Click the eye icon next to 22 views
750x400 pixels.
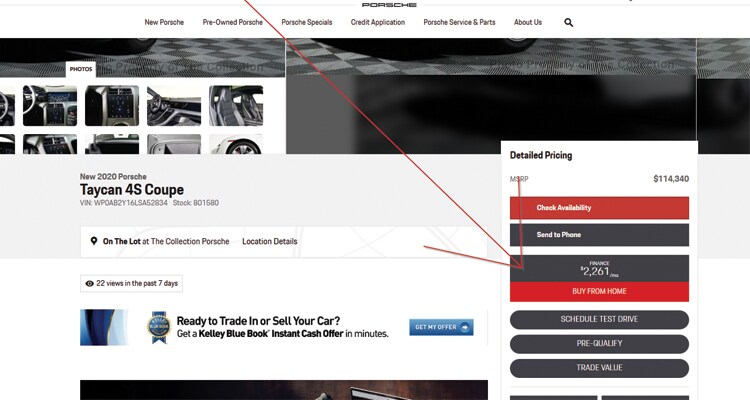tap(89, 284)
